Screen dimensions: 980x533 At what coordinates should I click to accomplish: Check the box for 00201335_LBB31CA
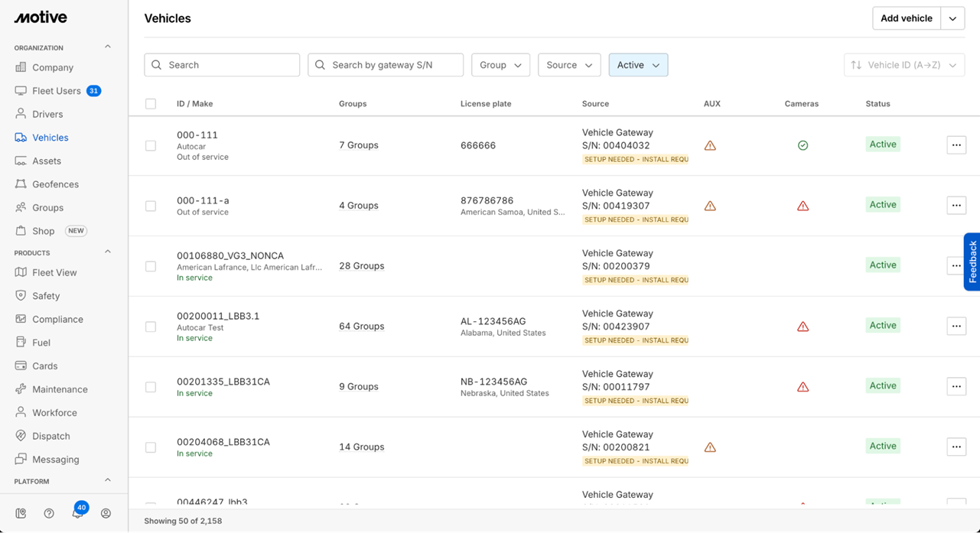[151, 387]
